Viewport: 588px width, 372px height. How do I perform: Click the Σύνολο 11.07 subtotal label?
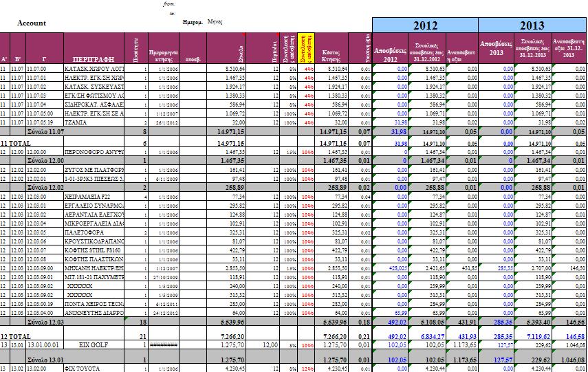pyautogui.click(x=45, y=131)
